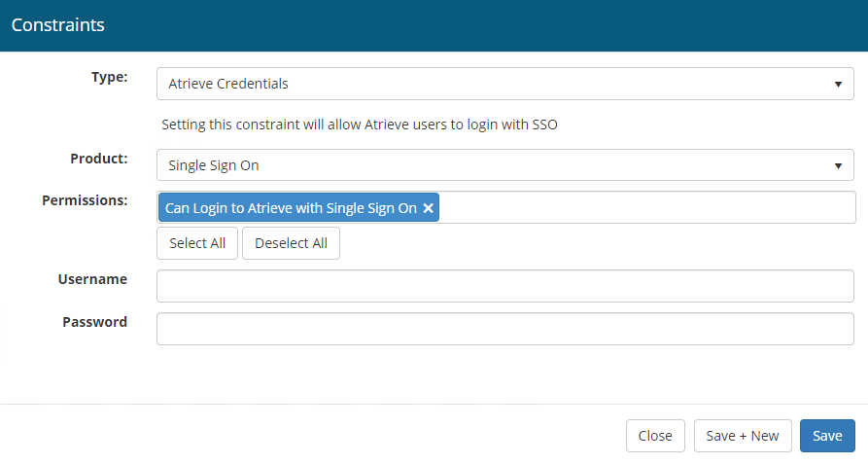Focus the Password input field
Viewport: 868px width, 464px height.
[504, 329]
